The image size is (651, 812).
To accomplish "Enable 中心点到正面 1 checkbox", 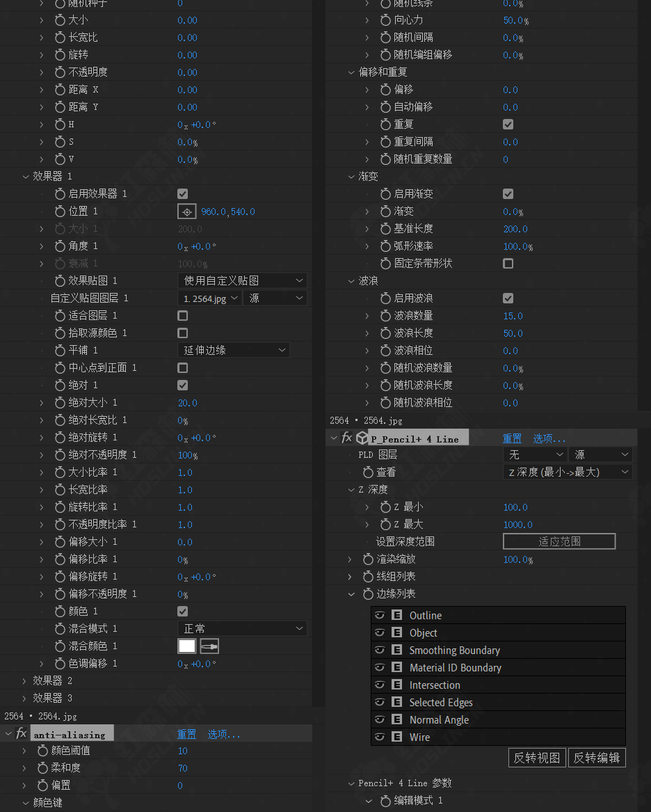I will [183, 367].
